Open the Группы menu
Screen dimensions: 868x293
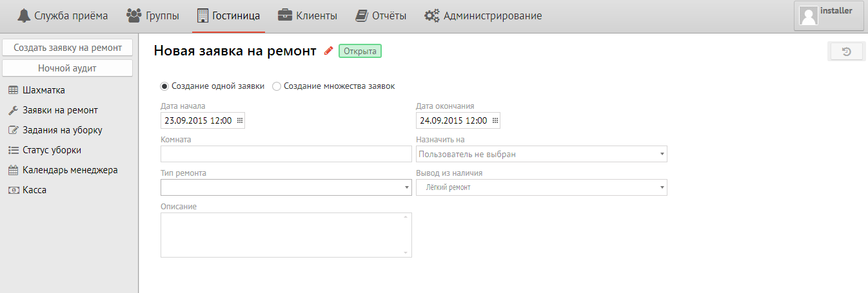(x=153, y=16)
